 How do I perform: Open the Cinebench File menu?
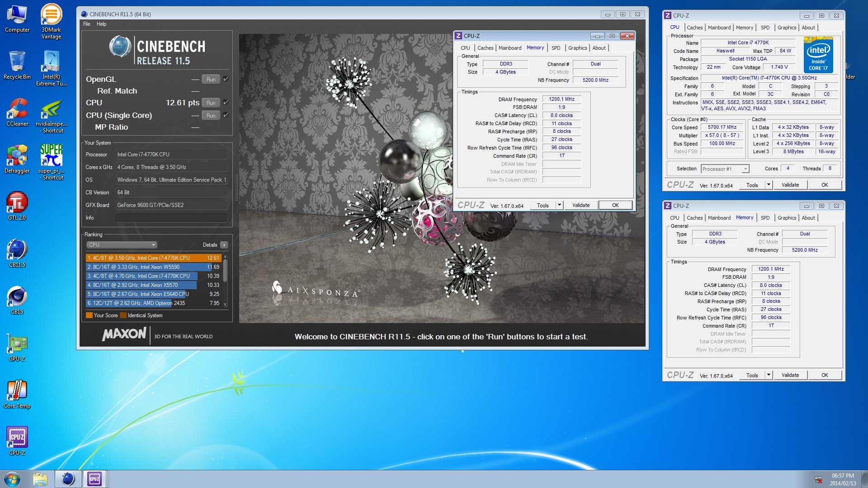tap(87, 24)
